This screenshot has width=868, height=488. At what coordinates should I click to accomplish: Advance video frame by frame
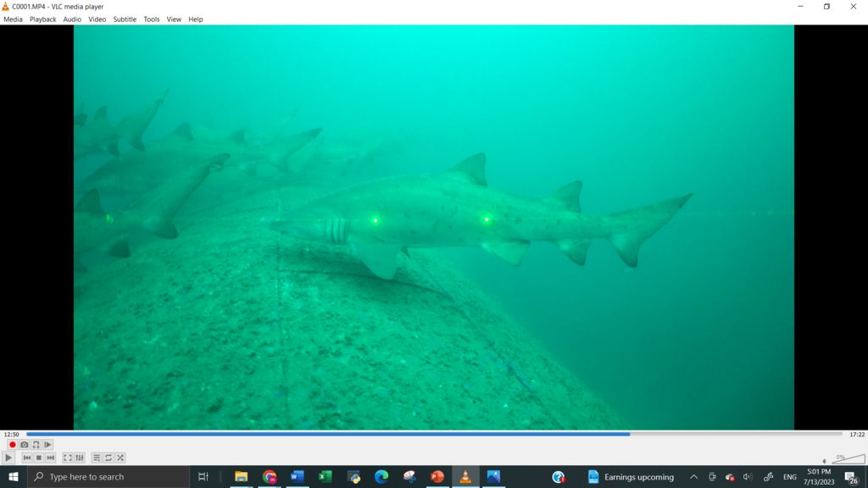47,445
